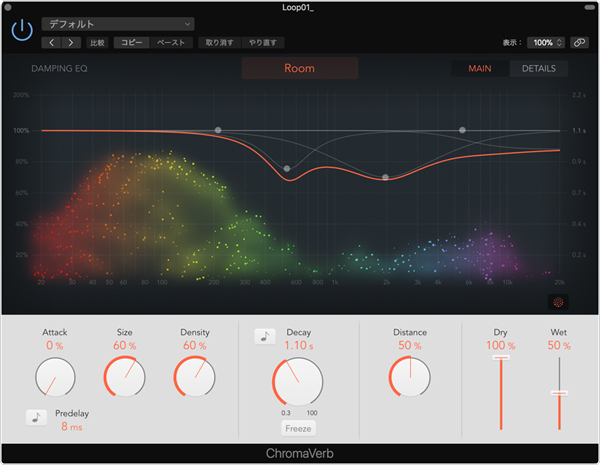
Task: Close the plug-in window via top-left dot
Action: (x=8, y=7)
